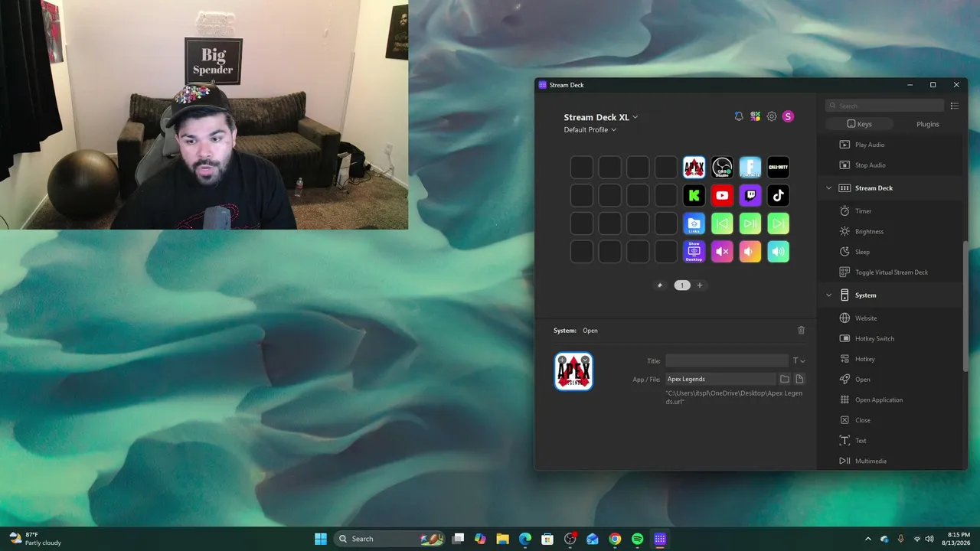Select the Apex Legends key
The width and height of the screenshot is (980, 551).
tap(694, 168)
